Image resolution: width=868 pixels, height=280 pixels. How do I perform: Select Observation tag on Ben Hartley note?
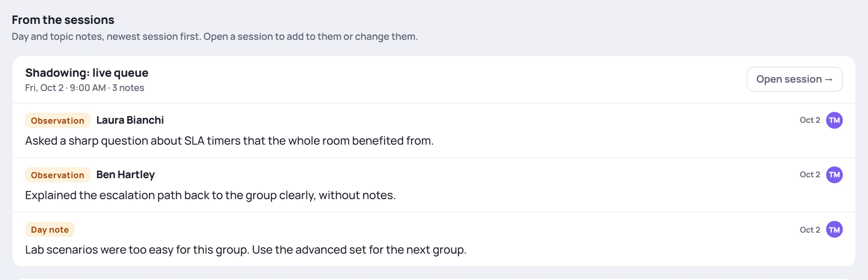pyautogui.click(x=57, y=175)
